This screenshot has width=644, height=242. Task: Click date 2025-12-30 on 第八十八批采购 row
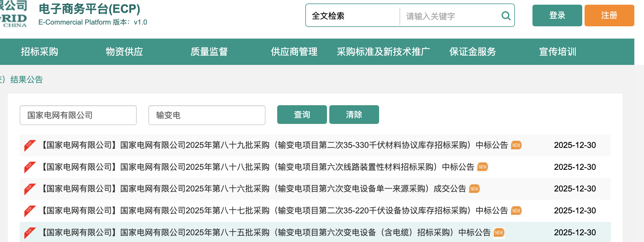coord(575,167)
